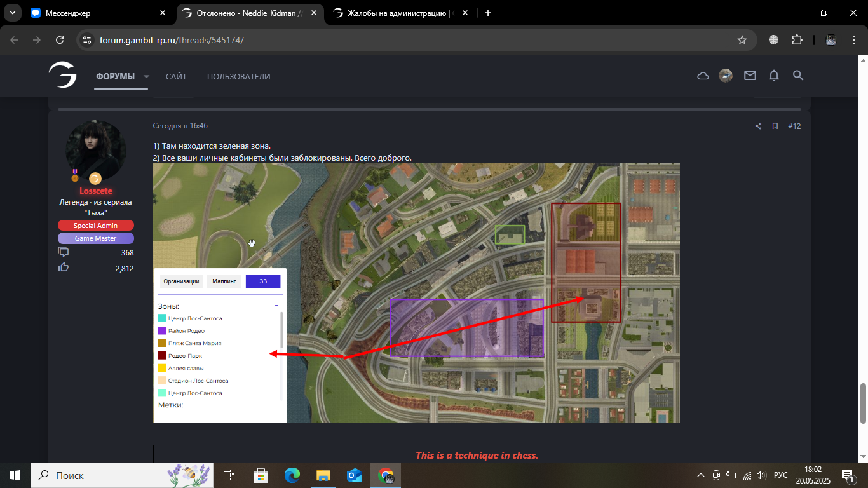868x488 pixels.
Task: Open the cloud icon in forum header
Action: [703, 76]
